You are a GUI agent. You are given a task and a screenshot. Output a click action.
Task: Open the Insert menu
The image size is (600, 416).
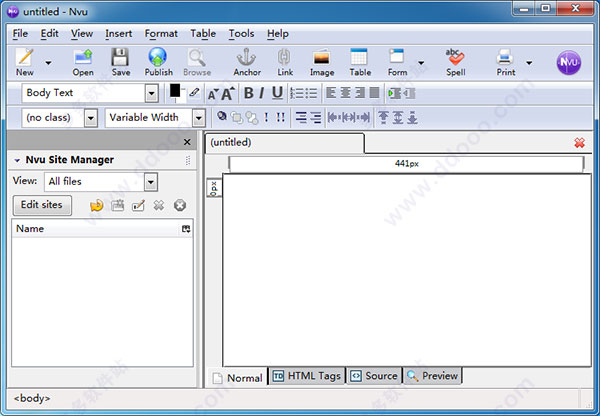coord(119,34)
